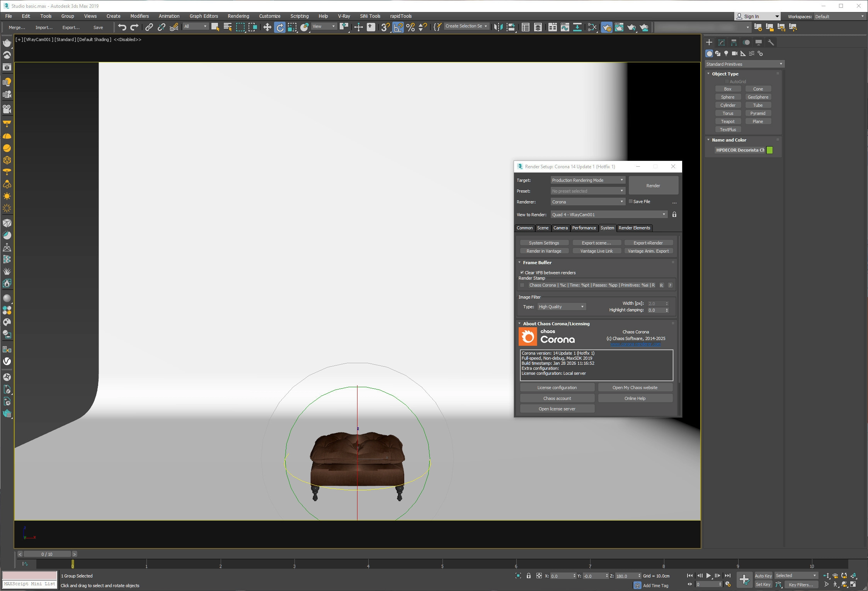Click the green object color swatch
868x591 pixels.
[769, 150]
